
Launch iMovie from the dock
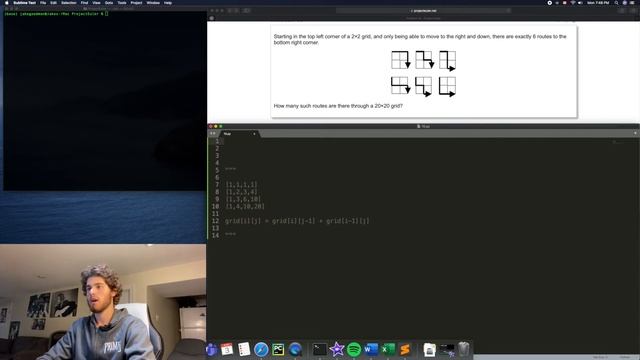tap(337, 350)
